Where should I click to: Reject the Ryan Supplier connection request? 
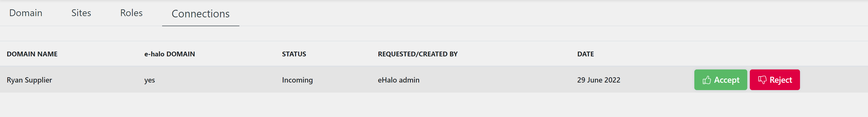775,80
